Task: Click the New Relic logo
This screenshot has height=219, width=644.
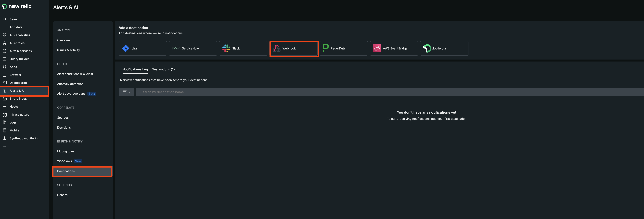Action: coord(17,6)
